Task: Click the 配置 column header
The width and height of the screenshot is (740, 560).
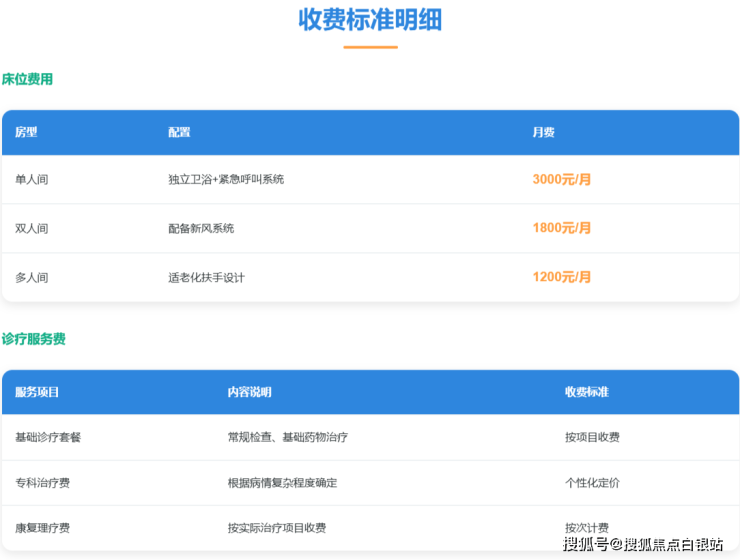Action: click(x=179, y=132)
